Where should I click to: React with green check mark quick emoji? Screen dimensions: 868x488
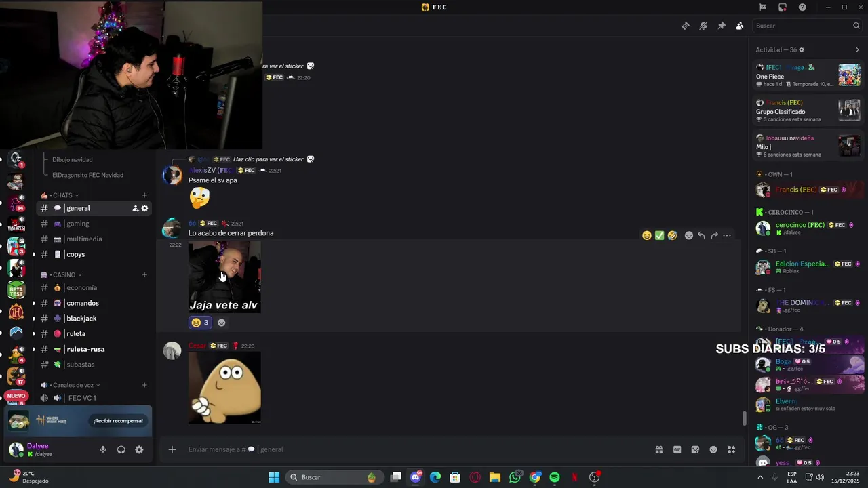pos(659,235)
